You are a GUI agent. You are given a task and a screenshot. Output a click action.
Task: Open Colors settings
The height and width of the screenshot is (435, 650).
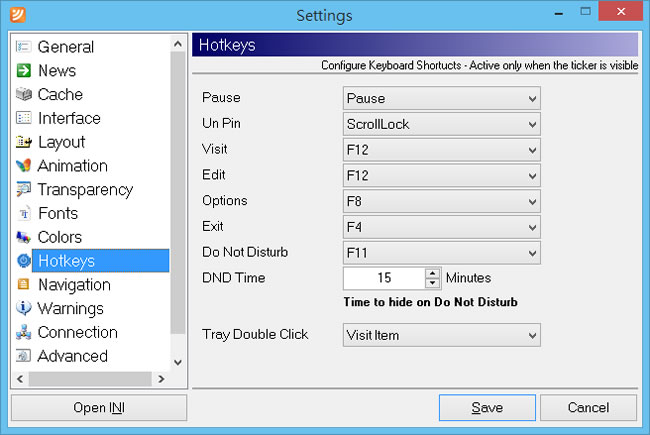pos(60,237)
